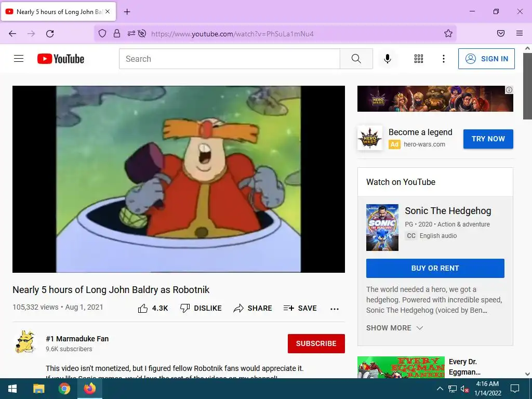Click the padlock site information icon
Image resolution: width=532 pixels, height=399 pixels.
point(117,33)
